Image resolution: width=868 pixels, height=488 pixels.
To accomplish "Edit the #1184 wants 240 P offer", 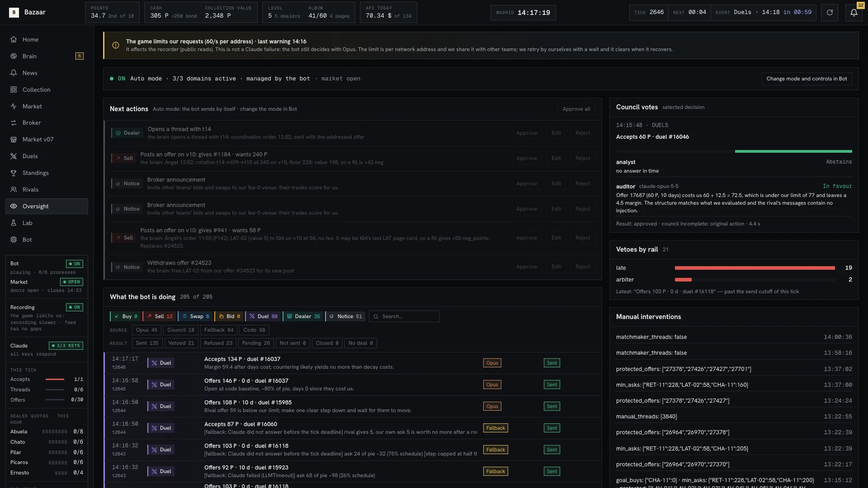I will (556, 158).
